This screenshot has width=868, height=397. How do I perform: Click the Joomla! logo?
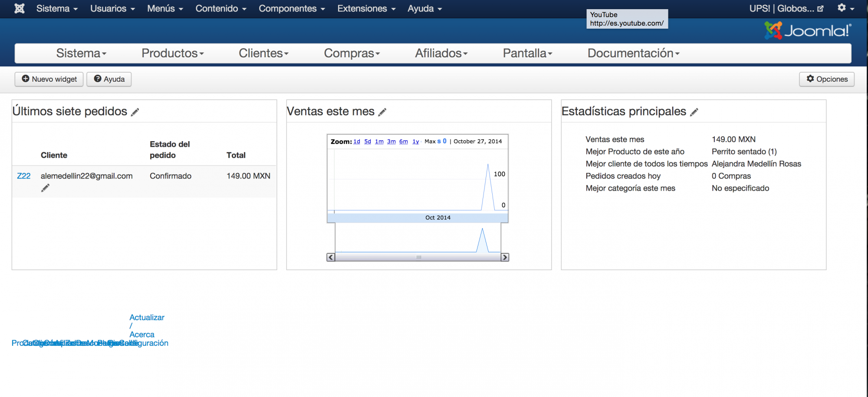coord(808,30)
